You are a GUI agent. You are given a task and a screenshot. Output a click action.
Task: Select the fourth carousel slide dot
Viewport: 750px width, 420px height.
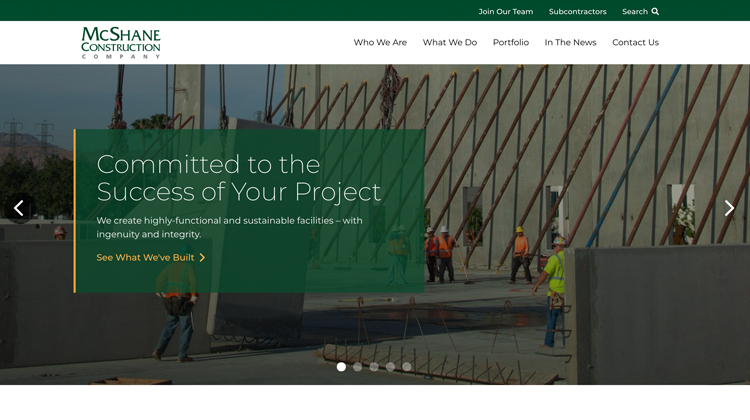(390, 366)
